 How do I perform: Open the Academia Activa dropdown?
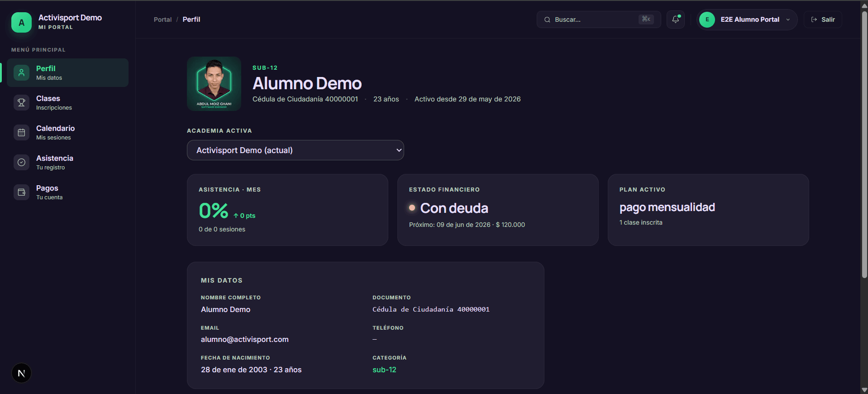coord(295,150)
